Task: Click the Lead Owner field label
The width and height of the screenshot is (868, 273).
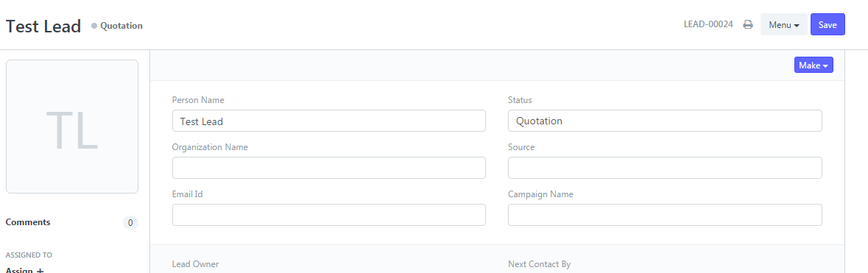Action: click(x=195, y=264)
